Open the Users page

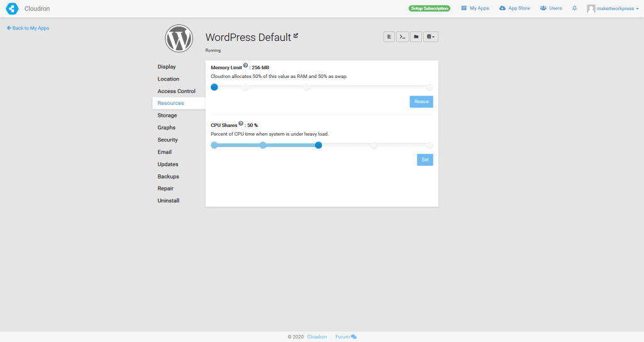(551, 8)
